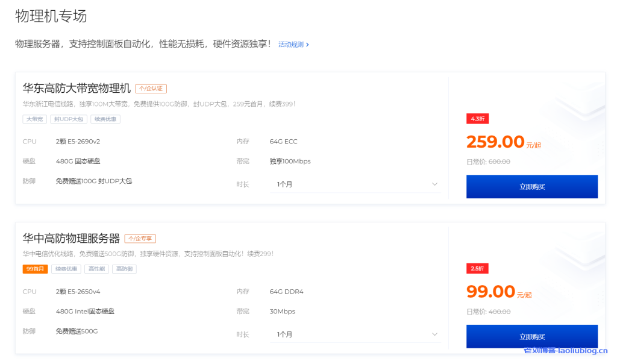Expand the duration chevron on first card

(435, 184)
